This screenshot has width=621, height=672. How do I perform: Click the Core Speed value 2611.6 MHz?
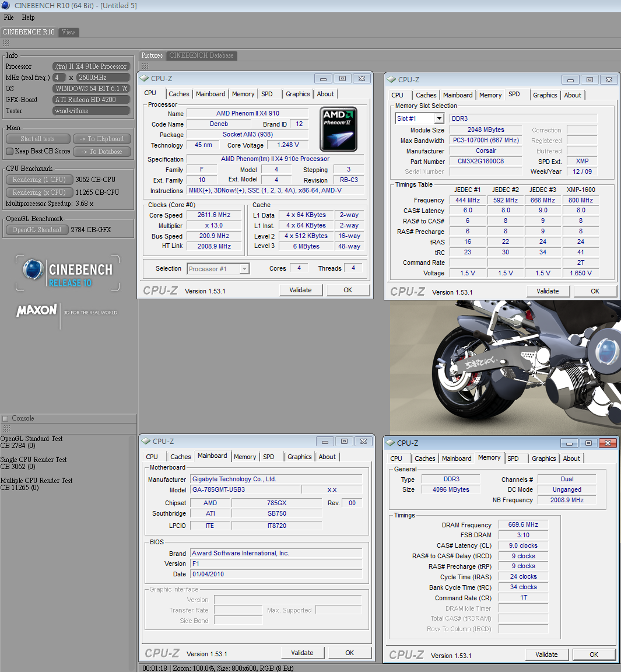214,215
